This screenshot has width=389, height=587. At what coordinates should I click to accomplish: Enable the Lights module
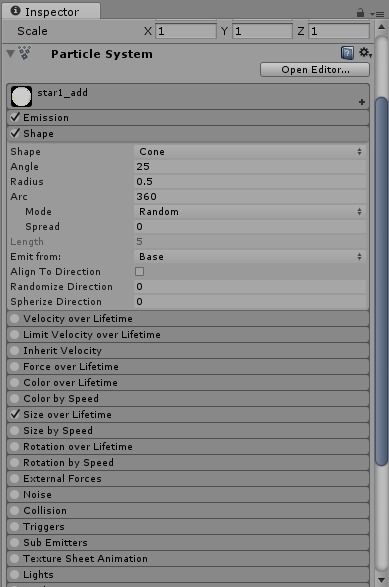point(15,575)
